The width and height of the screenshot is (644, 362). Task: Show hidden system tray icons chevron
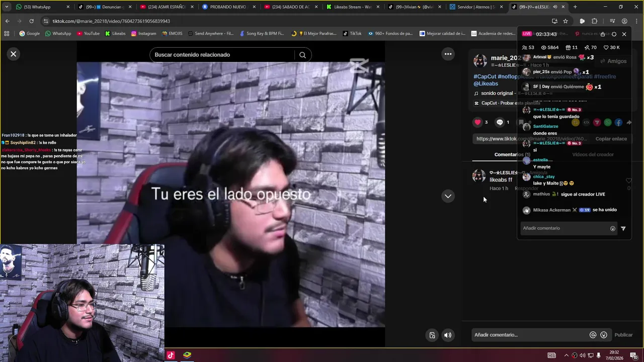(566, 355)
